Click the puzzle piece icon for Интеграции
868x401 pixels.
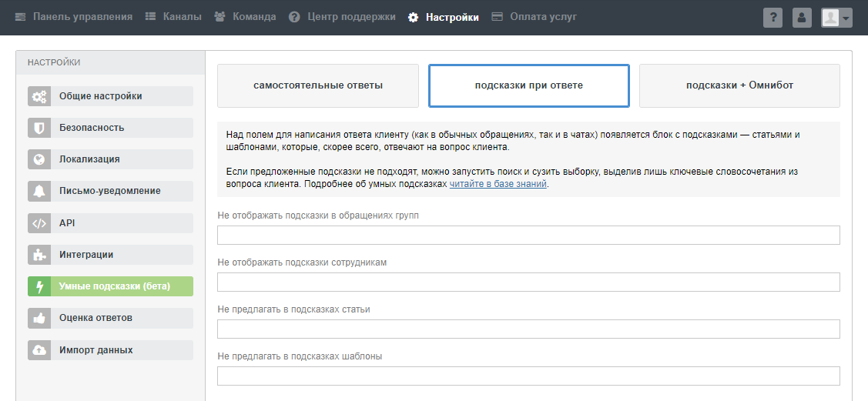[39, 255]
